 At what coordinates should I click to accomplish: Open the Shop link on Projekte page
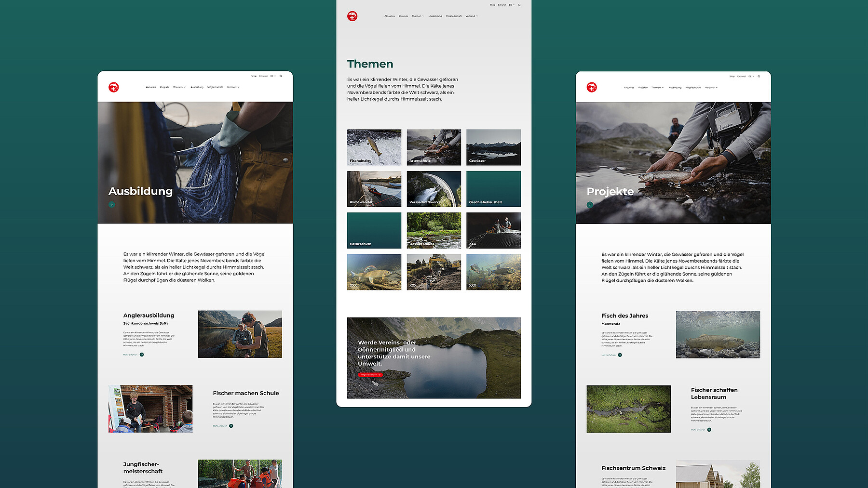tap(732, 76)
